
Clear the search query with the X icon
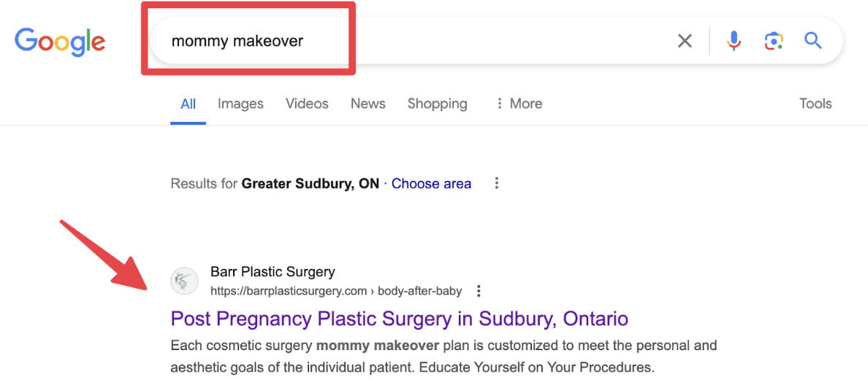(x=685, y=41)
